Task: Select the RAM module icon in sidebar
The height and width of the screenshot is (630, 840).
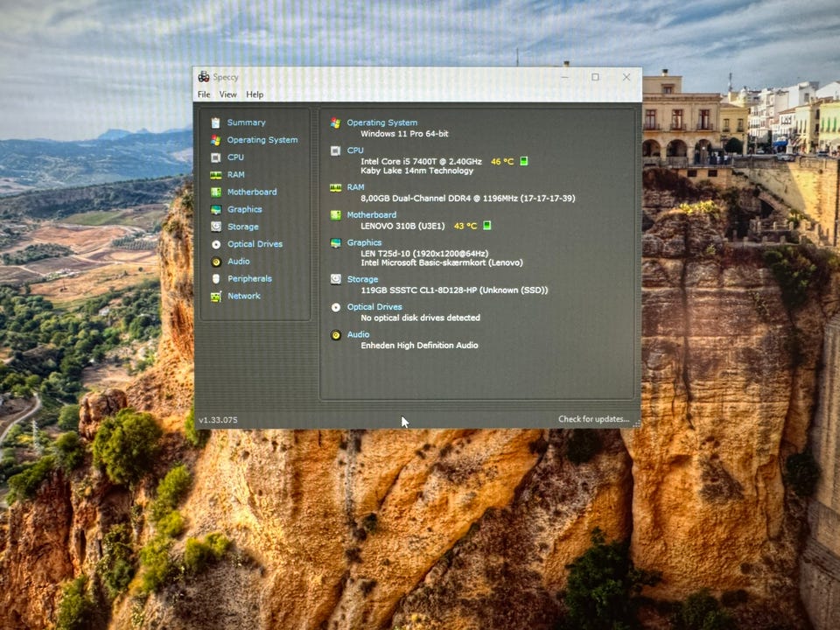Action: coord(215,175)
